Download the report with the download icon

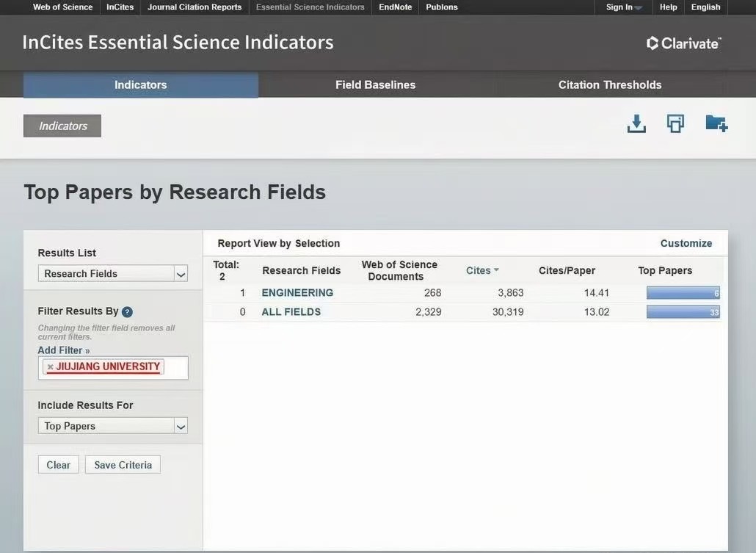click(x=636, y=123)
